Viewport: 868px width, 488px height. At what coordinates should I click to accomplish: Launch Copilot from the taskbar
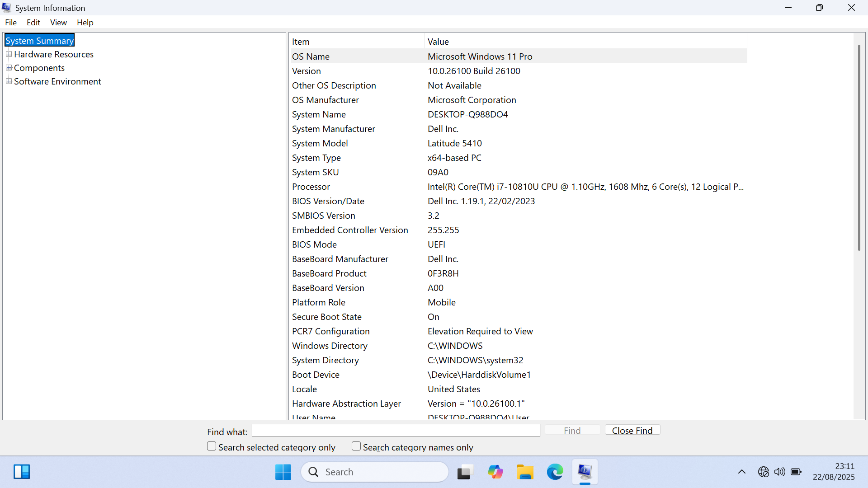[495, 472]
